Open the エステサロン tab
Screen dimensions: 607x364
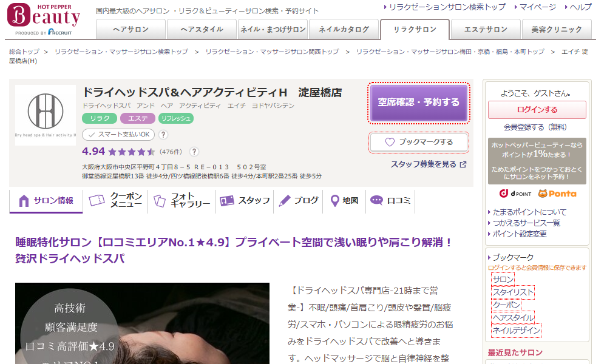point(486,29)
